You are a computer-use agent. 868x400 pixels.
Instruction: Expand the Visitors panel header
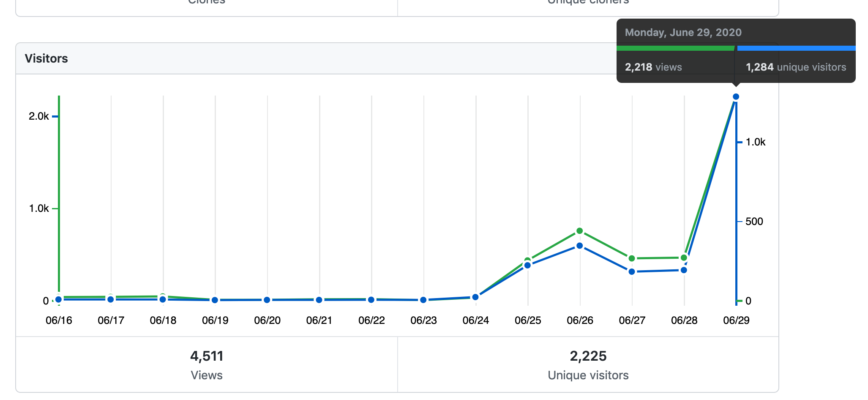click(x=46, y=58)
